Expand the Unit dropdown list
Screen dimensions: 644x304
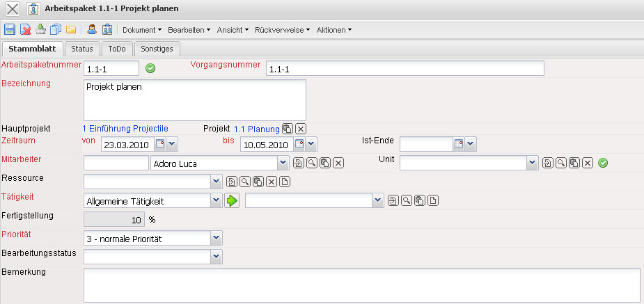point(532,163)
